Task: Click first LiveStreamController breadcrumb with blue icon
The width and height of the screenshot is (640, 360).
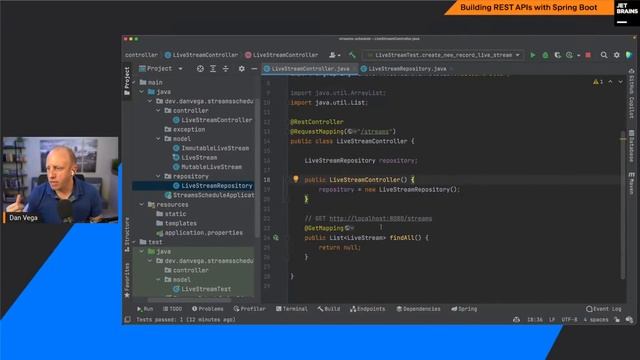Action: pos(201,55)
